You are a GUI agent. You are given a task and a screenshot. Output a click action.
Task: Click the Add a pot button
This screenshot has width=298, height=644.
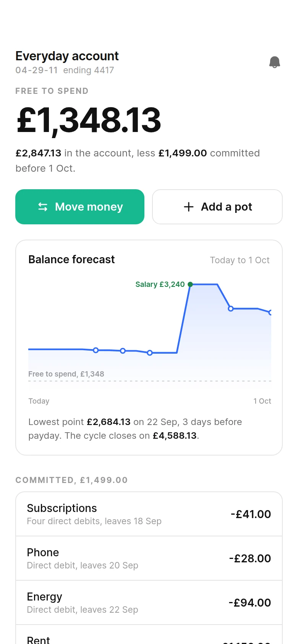point(217,207)
